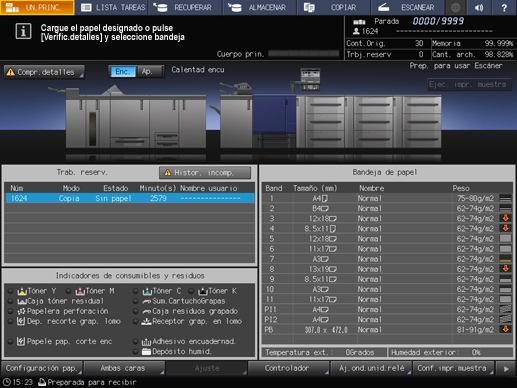Image resolution: width=517 pixels, height=388 pixels.
Task: Click the Histor. incomp. button
Action: pos(205,173)
